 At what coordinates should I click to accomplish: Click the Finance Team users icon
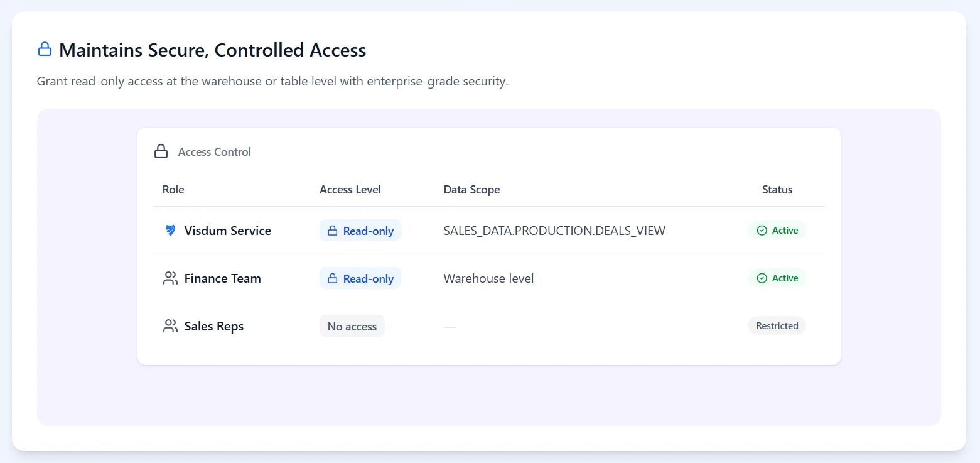pyautogui.click(x=170, y=278)
